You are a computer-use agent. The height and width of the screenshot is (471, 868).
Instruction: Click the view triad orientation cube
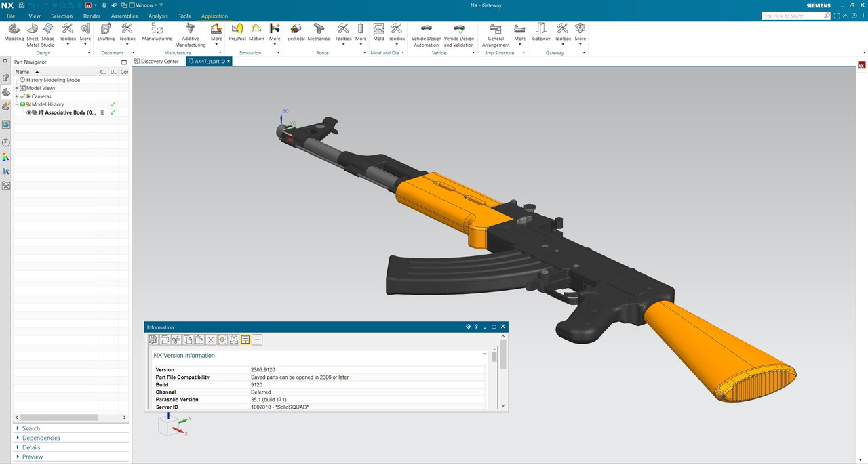click(167, 426)
